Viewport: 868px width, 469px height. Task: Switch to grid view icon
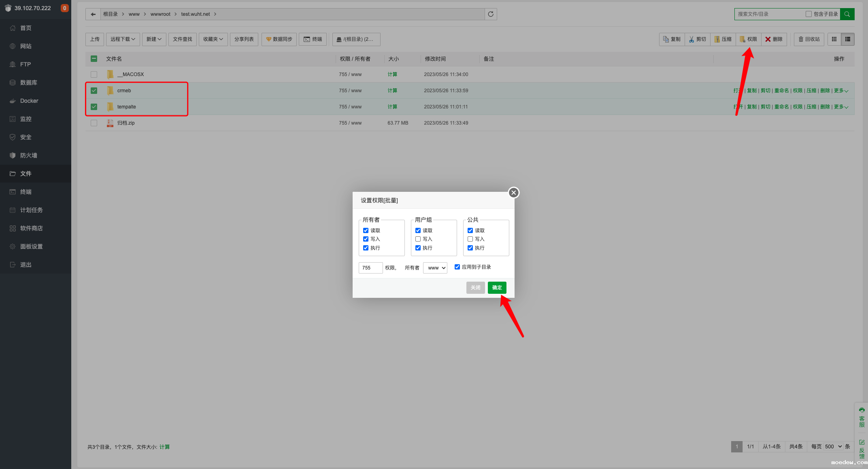click(834, 39)
